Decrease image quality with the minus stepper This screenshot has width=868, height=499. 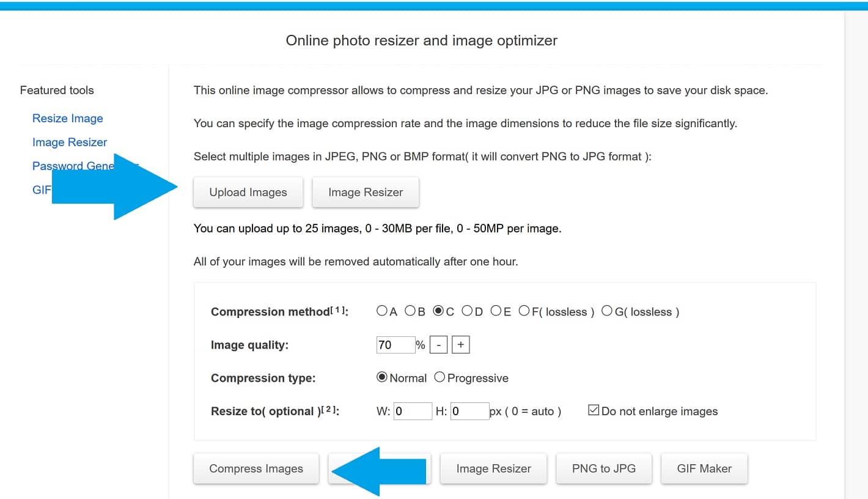[x=438, y=344]
